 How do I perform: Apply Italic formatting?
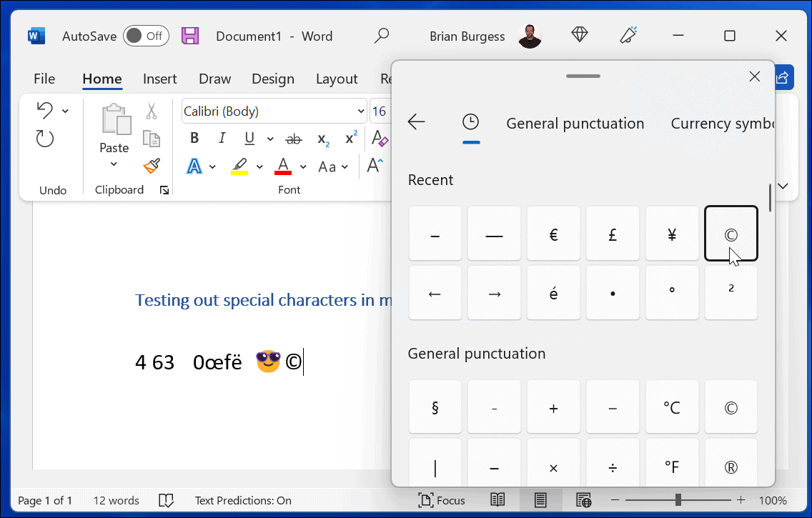pos(222,138)
